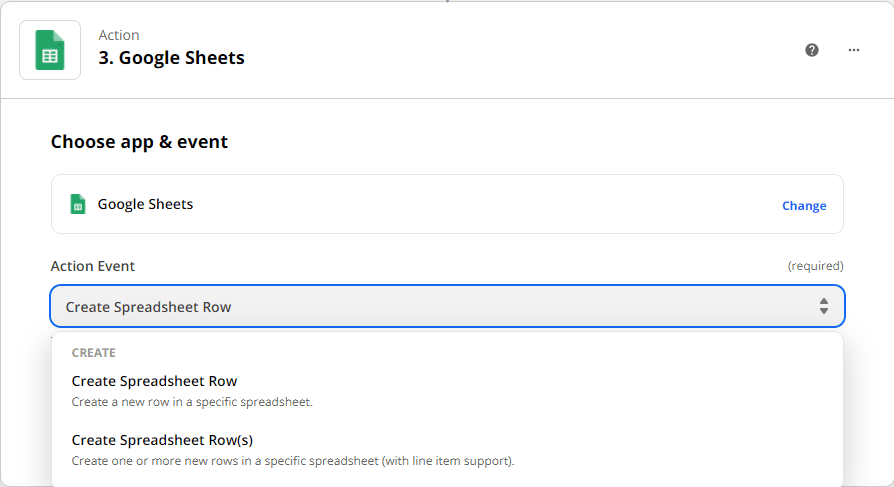Click the "Create a new row" description
Viewport: 894px width, 487px height.
click(x=192, y=402)
